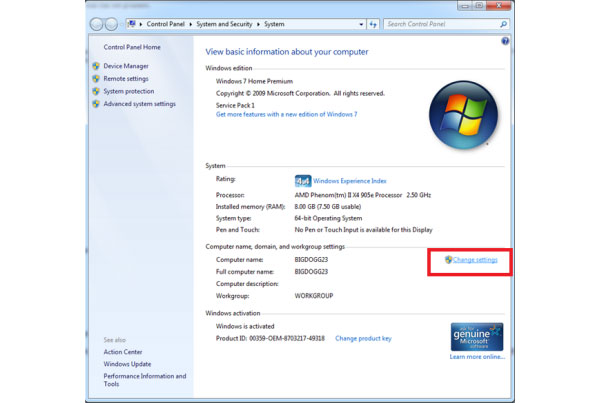Click the Windows logo orb image

[463, 115]
